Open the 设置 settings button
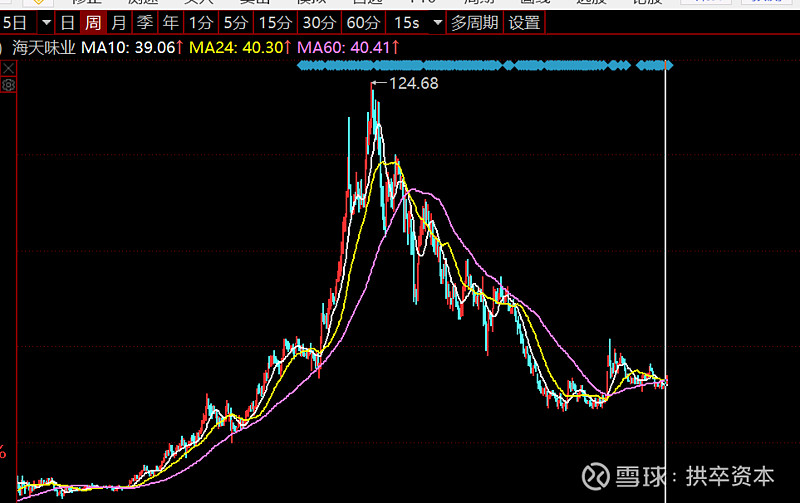This screenshot has width=800, height=503. (x=524, y=23)
